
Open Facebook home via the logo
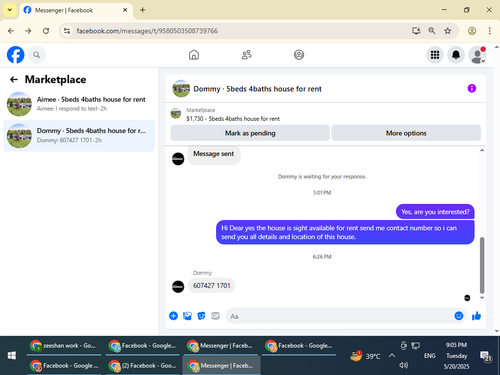[16, 55]
